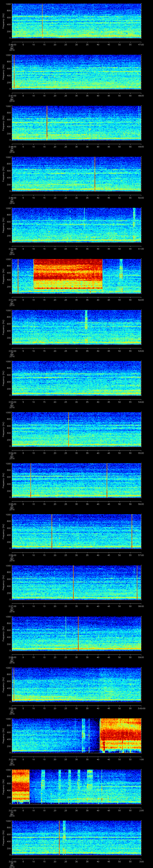Screen dimensions: 153x868
Task: Click the cyan burst near 57 s in the 2:50:00 spectrogram
Action: point(134,225)
